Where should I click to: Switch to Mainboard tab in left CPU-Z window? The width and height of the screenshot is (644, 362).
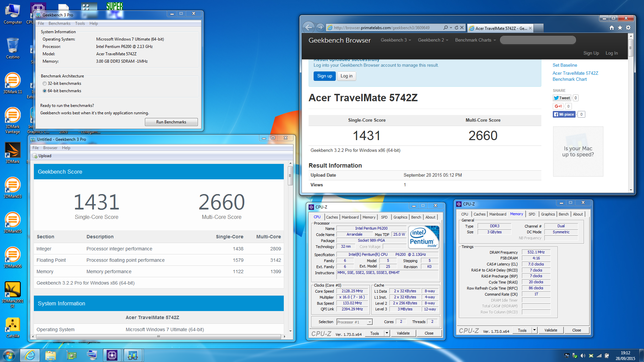click(x=350, y=217)
